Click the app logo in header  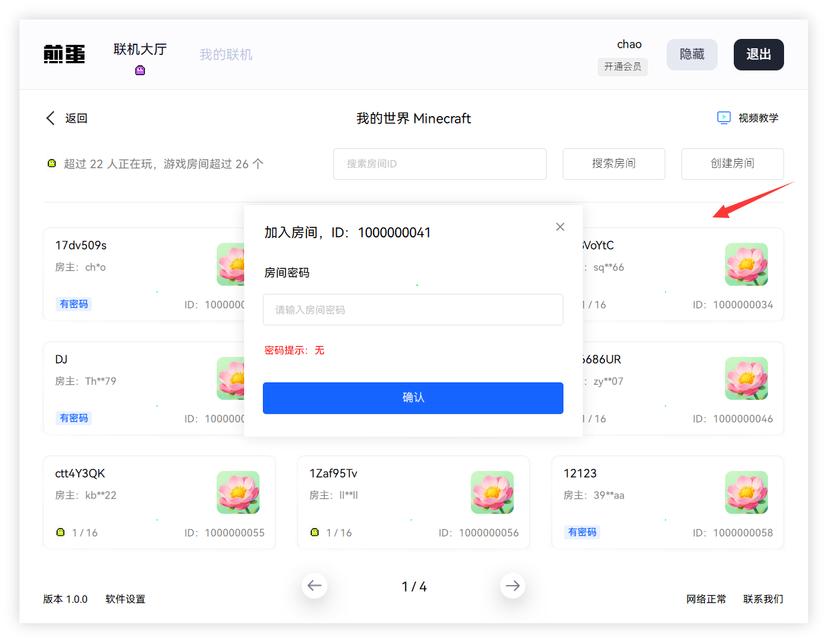[x=64, y=54]
